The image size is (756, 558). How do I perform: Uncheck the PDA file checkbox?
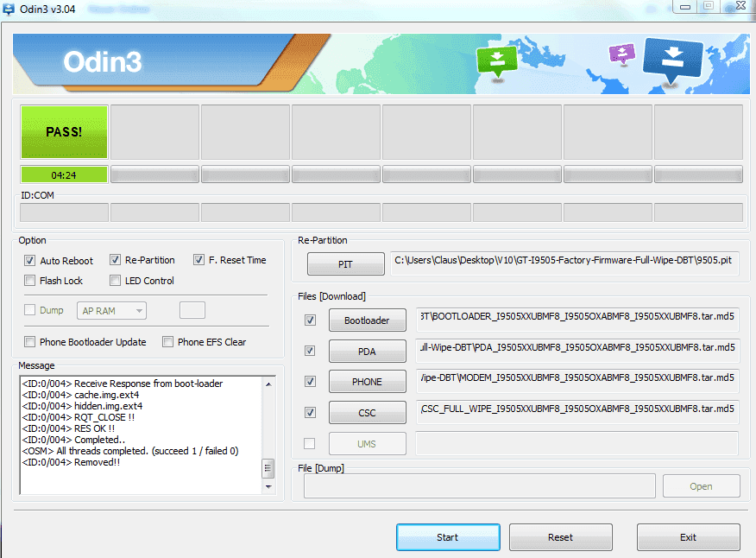tap(310, 351)
